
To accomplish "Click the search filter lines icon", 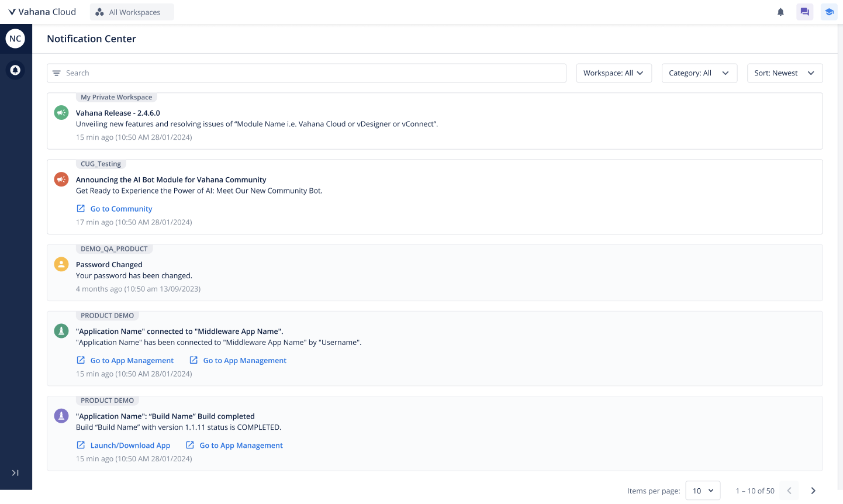I will tap(57, 73).
